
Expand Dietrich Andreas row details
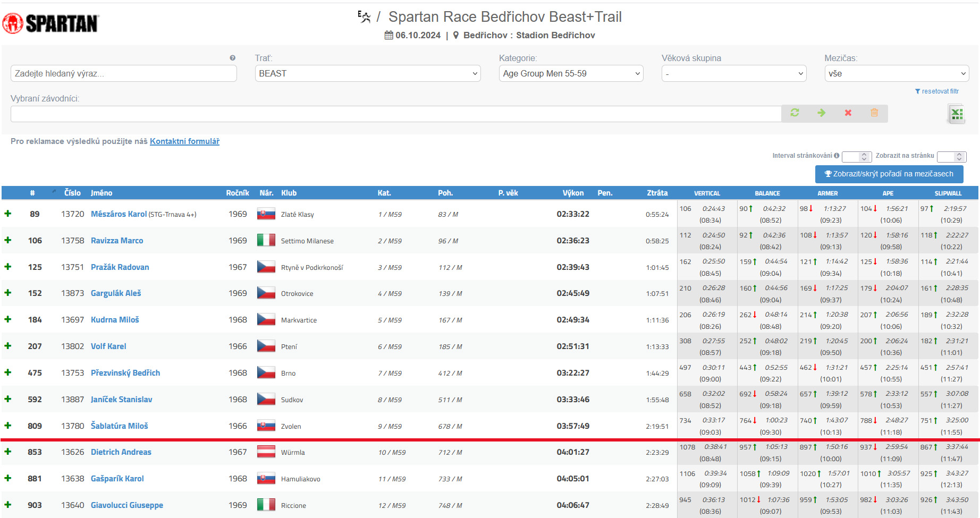8,452
